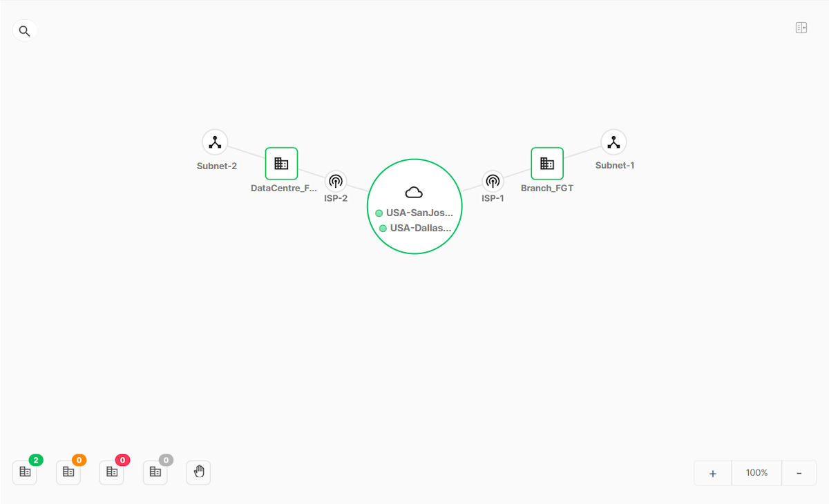Zoom in using the plus button

(x=712, y=472)
